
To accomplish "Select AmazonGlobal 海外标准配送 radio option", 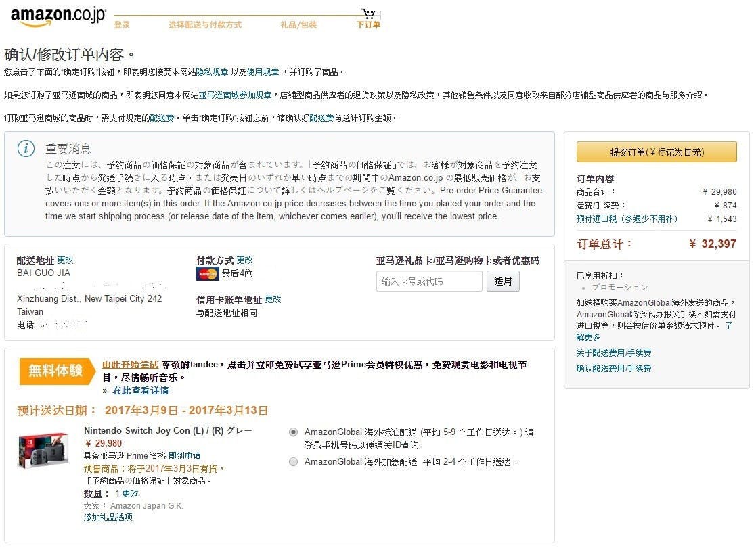I will pos(293,432).
